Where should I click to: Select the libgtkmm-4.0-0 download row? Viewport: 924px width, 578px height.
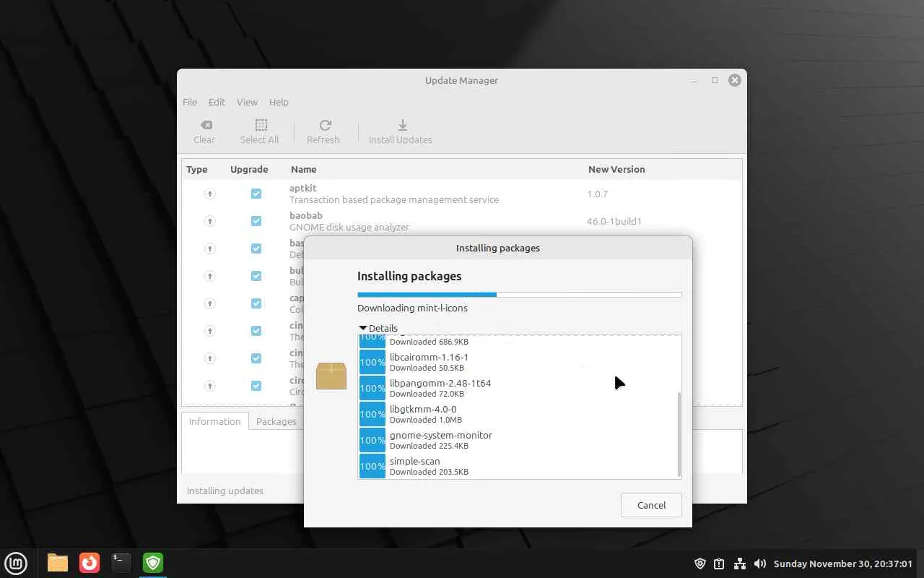(x=517, y=414)
